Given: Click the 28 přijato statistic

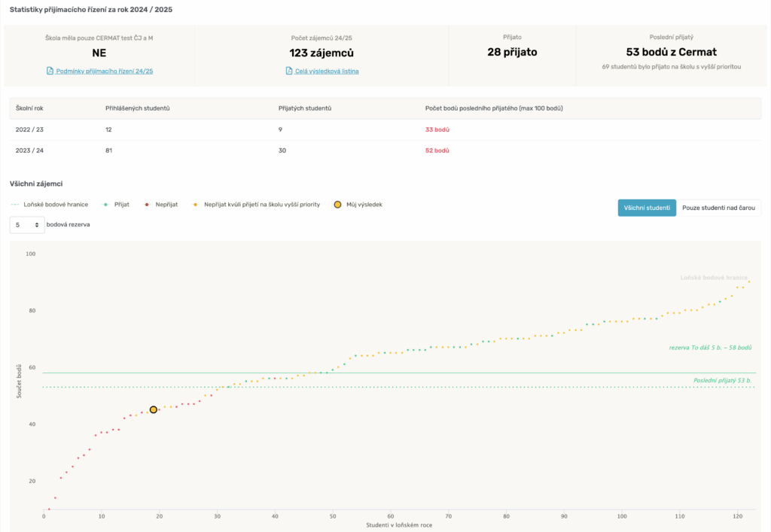Looking at the screenshot, I should tap(512, 52).
